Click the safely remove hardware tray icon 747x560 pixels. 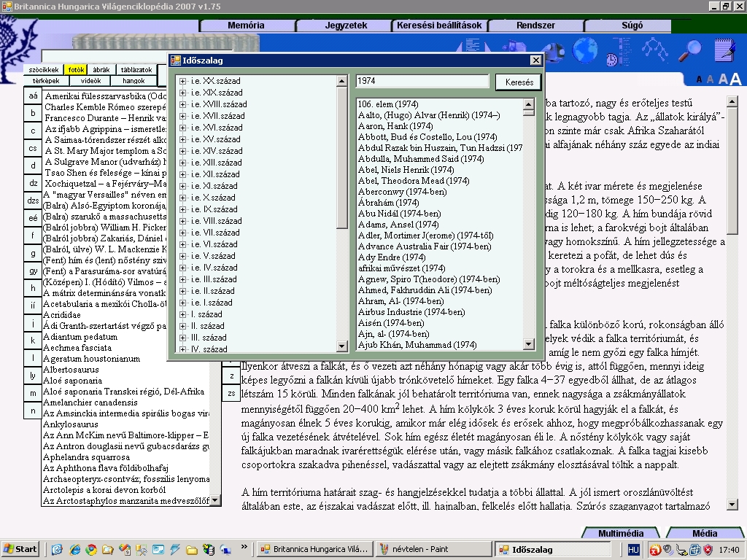(682, 550)
